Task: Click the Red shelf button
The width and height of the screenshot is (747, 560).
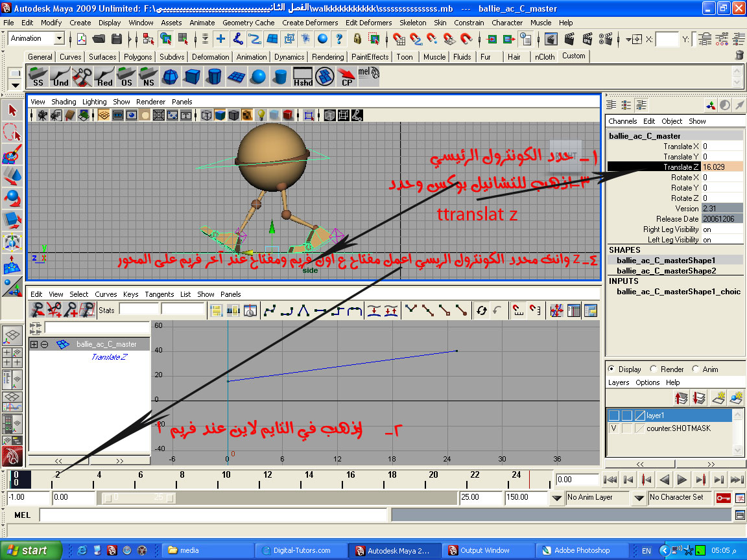Action: click(104, 76)
